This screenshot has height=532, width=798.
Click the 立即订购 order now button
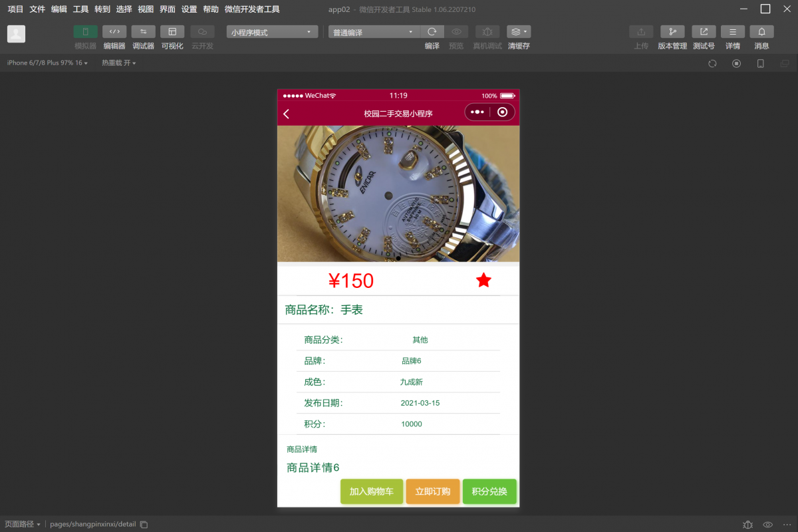[432, 491]
